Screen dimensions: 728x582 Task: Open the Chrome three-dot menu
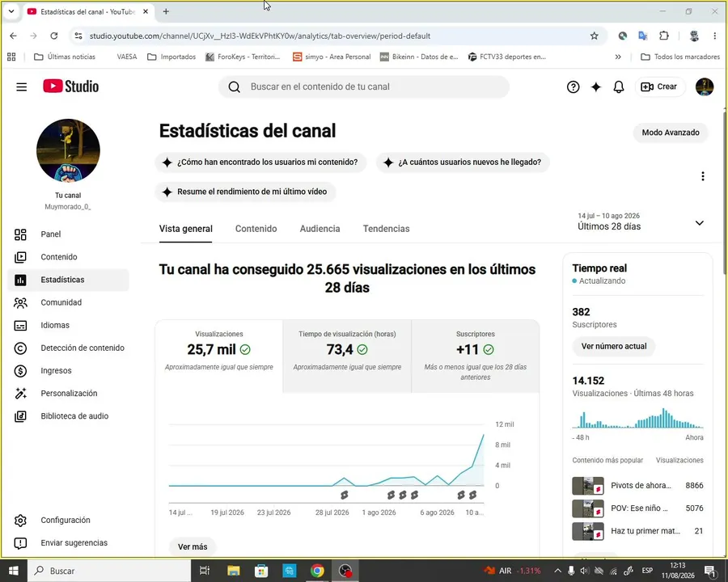coord(714,36)
